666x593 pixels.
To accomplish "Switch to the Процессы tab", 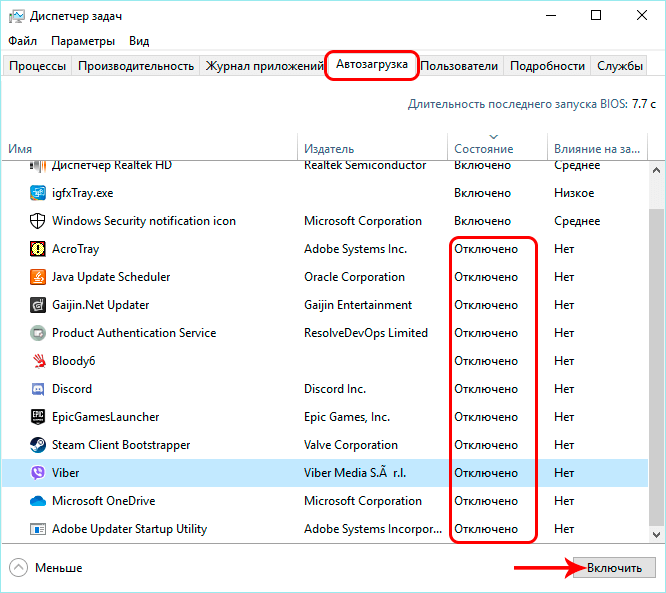I will point(37,66).
